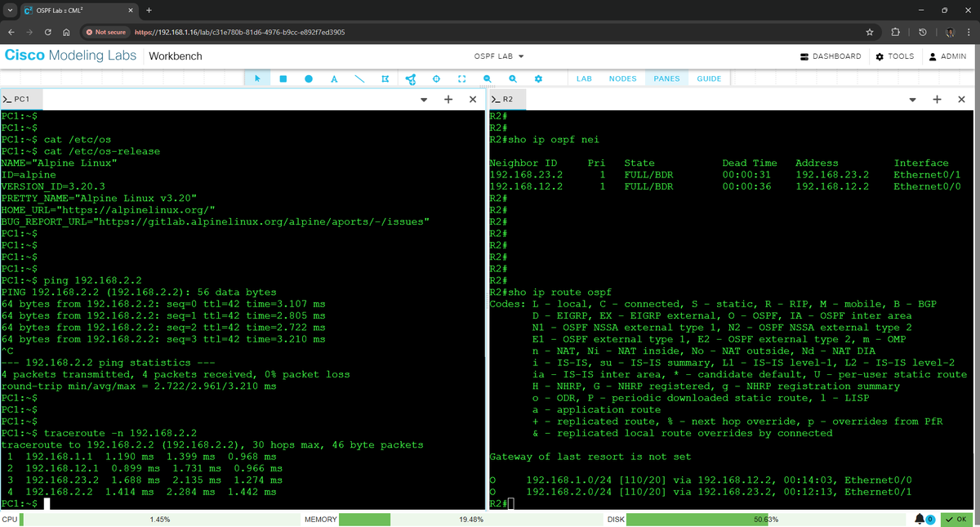Screen dimensions: 980x527
Task: Add a new tab in the PC1 pane
Action: pos(448,99)
